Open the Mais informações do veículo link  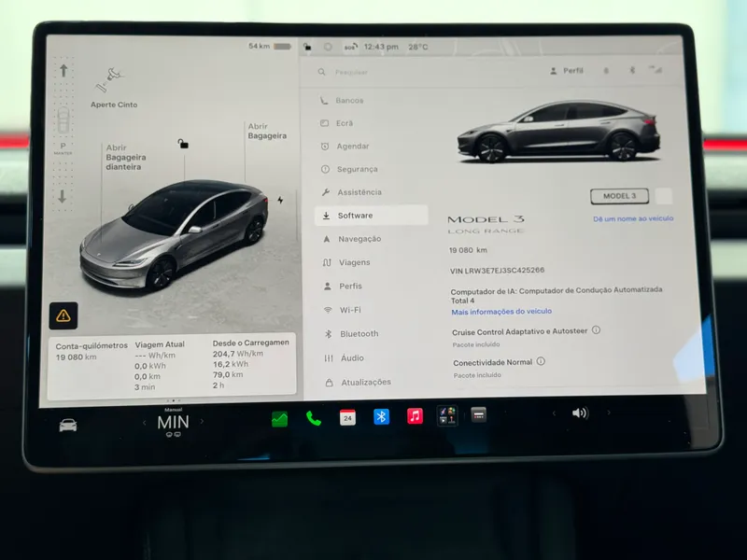tap(501, 312)
